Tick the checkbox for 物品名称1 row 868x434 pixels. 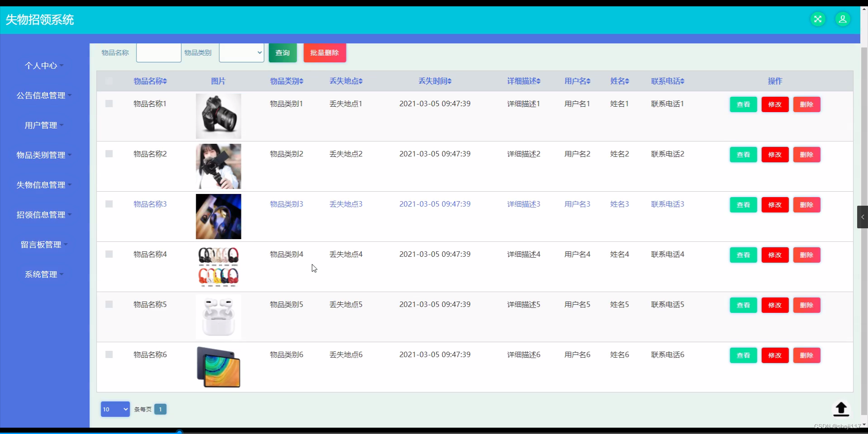click(109, 104)
